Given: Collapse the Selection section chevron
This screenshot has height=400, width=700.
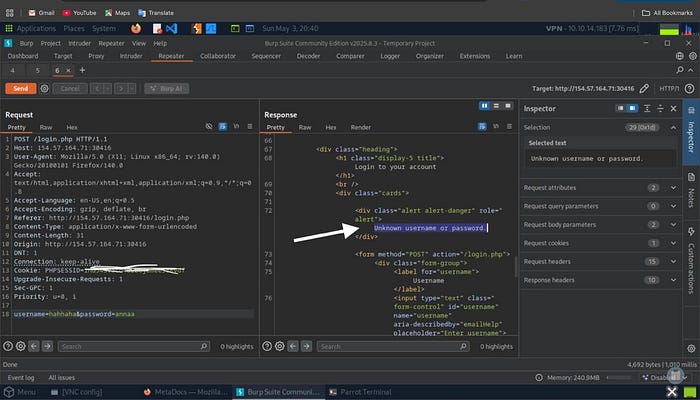Looking at the screenshot, I should (x=673, y=128).
